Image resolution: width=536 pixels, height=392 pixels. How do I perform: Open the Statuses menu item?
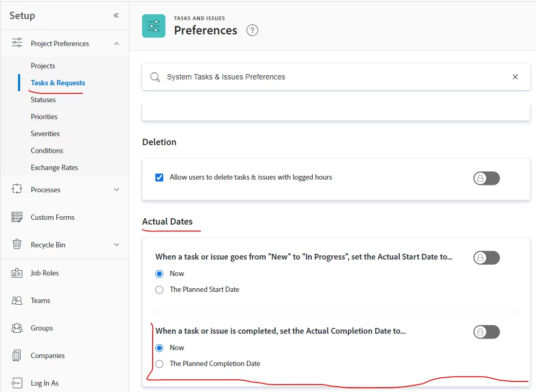click(x=43, y=100)
